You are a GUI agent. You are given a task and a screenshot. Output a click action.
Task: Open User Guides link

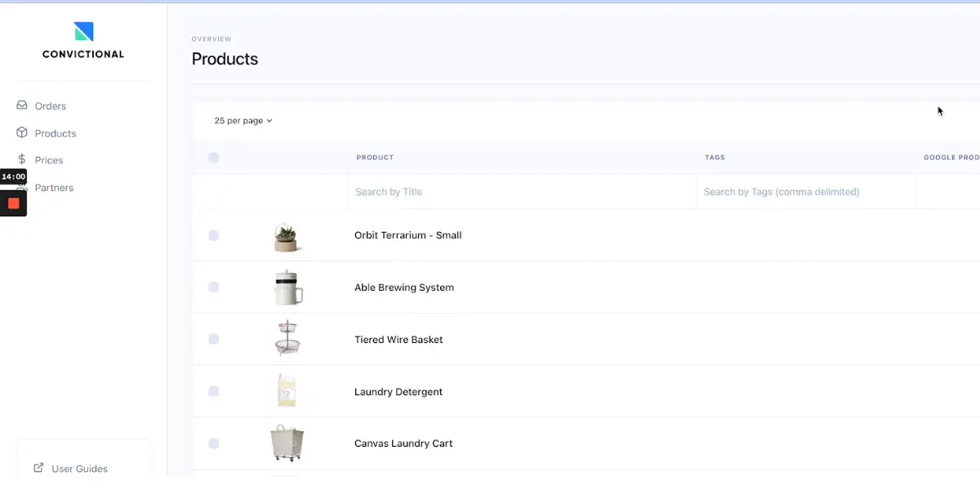click(79, 469)
